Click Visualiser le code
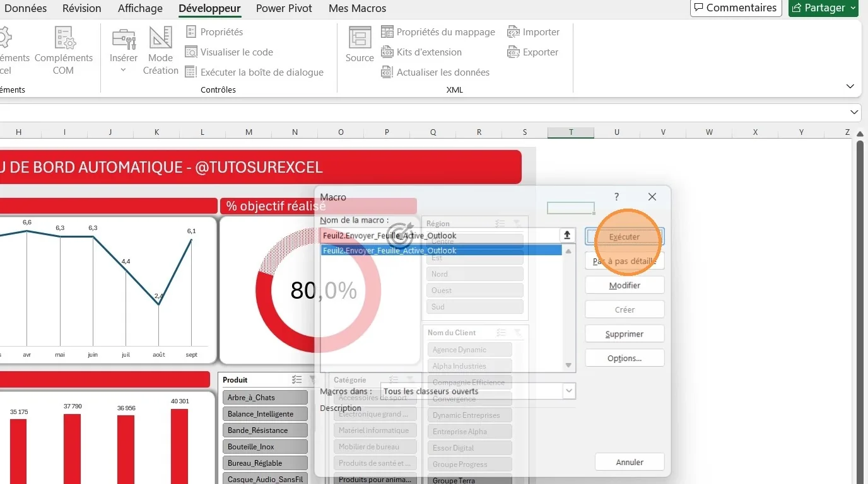The image size is (868, 484). pos(229,52)
